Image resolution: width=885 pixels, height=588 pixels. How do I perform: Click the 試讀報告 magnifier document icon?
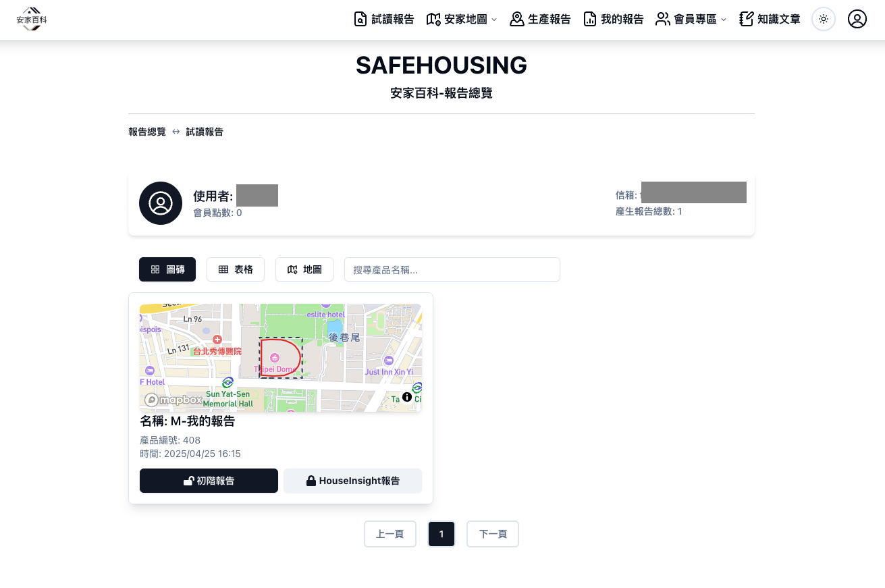pyautogui.click(x=360, y=19)
